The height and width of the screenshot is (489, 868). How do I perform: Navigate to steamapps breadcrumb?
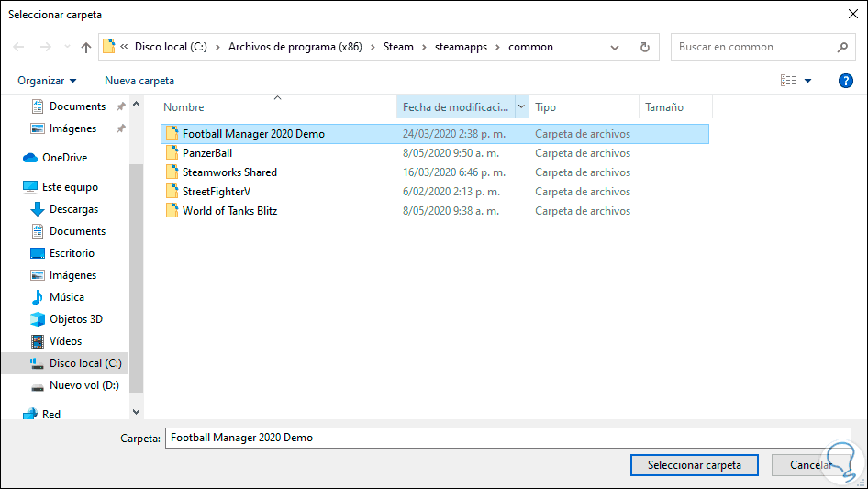click(x=461, y=47)
